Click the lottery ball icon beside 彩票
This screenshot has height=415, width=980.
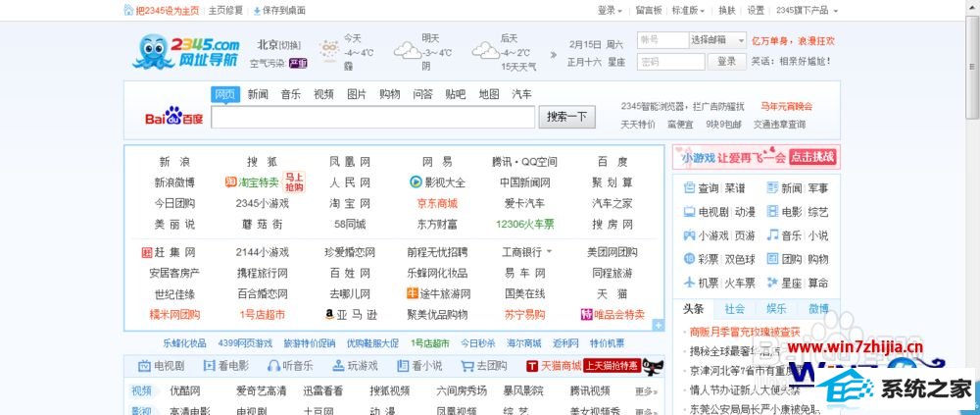[x=689, y=258]
